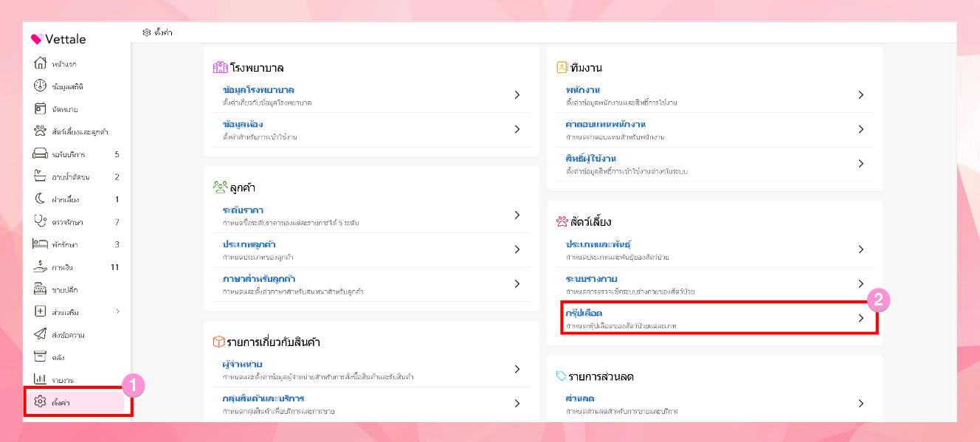Click the bathing and grooming bathtub icon
The width and height of the screenshot is (980, 442).
click(41, 177)
